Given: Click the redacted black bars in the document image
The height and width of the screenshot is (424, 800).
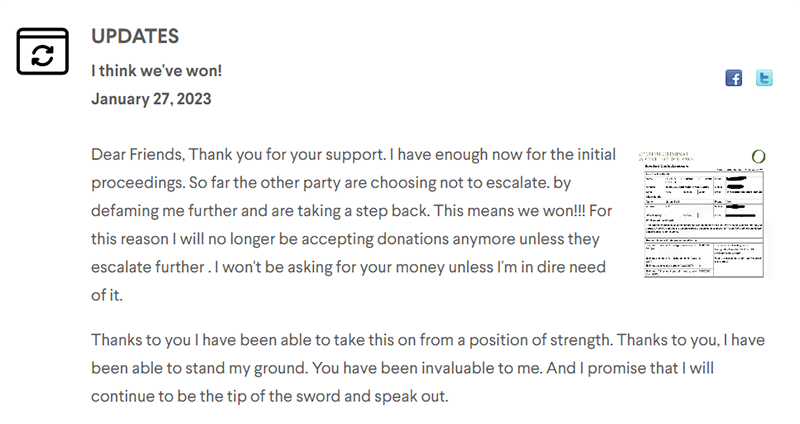Looking at the screenshot, I should 740,196.
